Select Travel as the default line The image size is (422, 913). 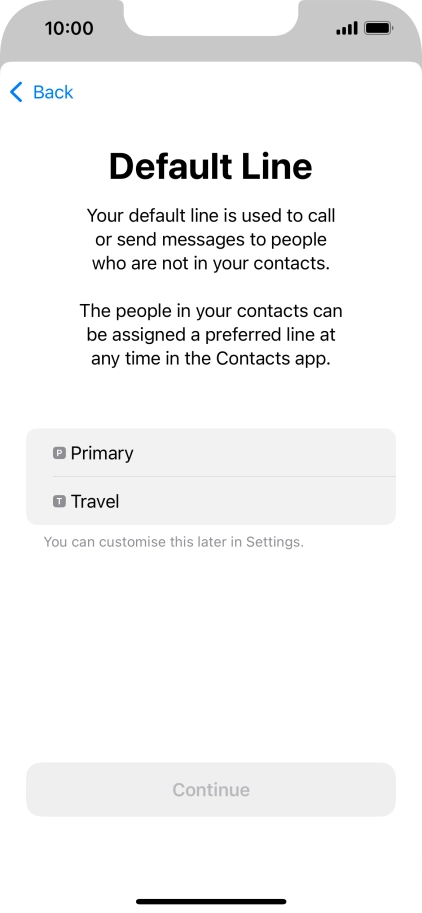(x=211, y=501)
